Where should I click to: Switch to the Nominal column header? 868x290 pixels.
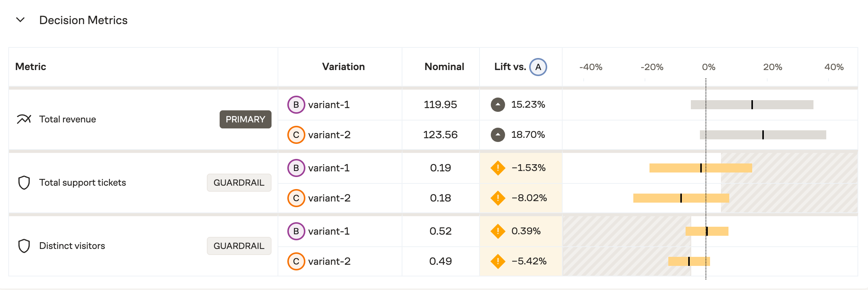(x=444, y=67)
